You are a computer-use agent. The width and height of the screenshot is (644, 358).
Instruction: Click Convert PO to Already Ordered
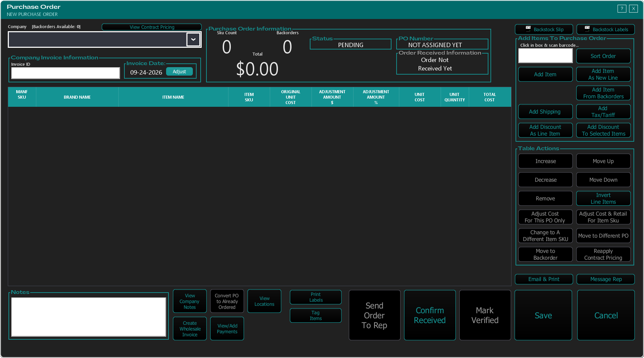(x=227, y=301)
